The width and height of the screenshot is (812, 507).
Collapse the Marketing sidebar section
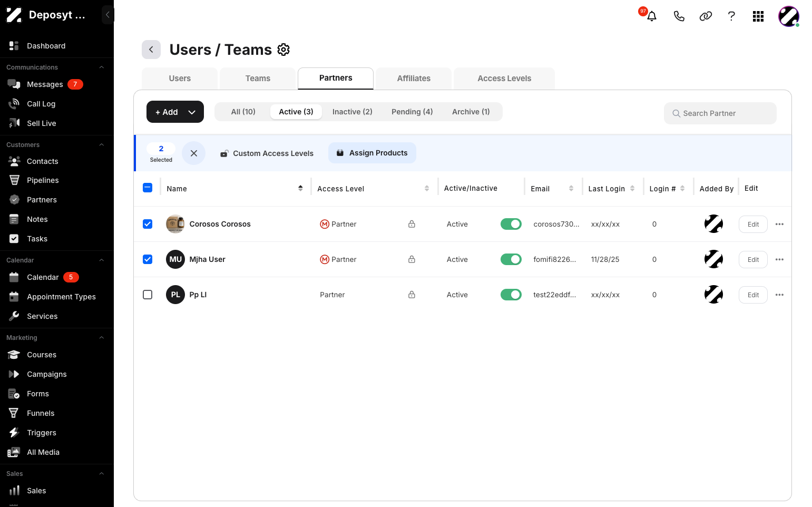tap(102, 338)
